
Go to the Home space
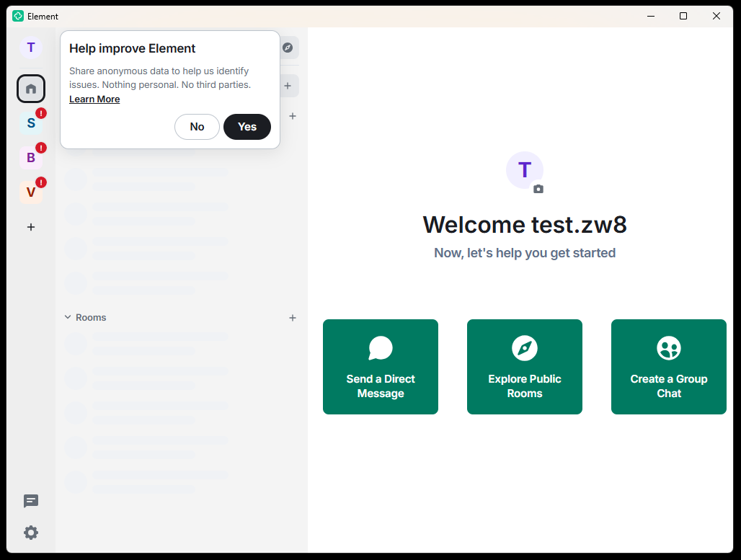31,89
